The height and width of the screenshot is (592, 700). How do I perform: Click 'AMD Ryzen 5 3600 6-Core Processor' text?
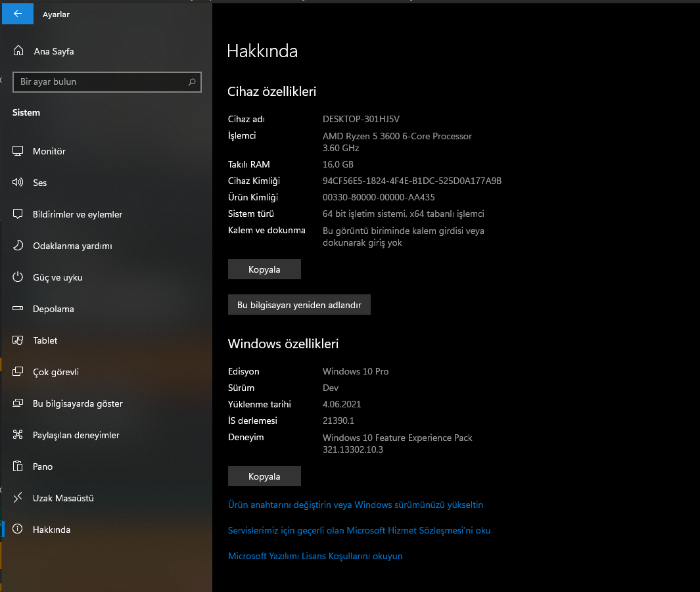coord(397,136)
